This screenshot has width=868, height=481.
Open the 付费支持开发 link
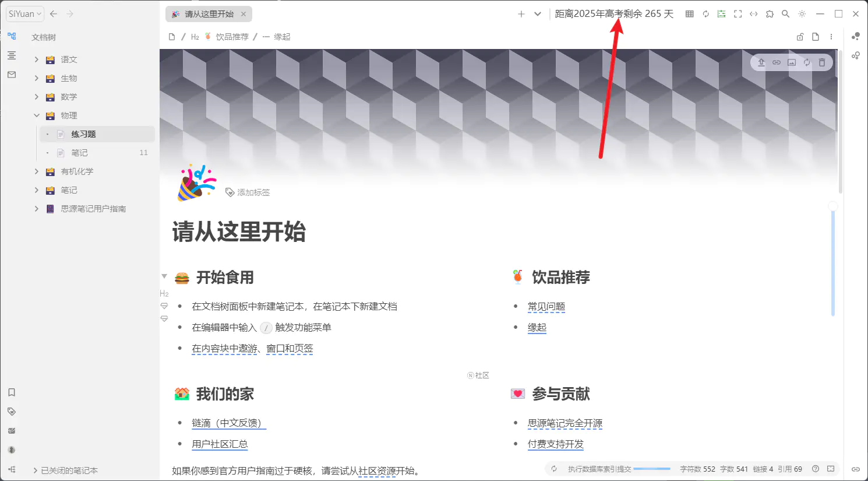[556, 444]
